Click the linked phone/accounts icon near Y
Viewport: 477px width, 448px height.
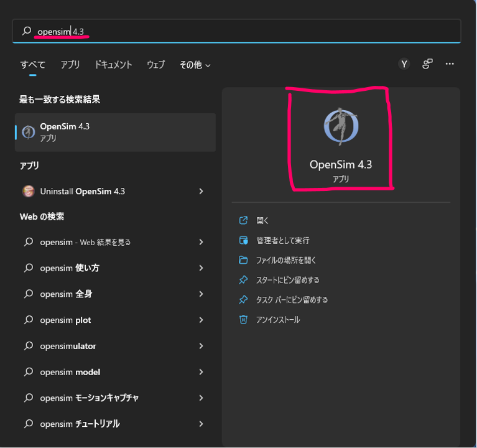tap(427, 64)
